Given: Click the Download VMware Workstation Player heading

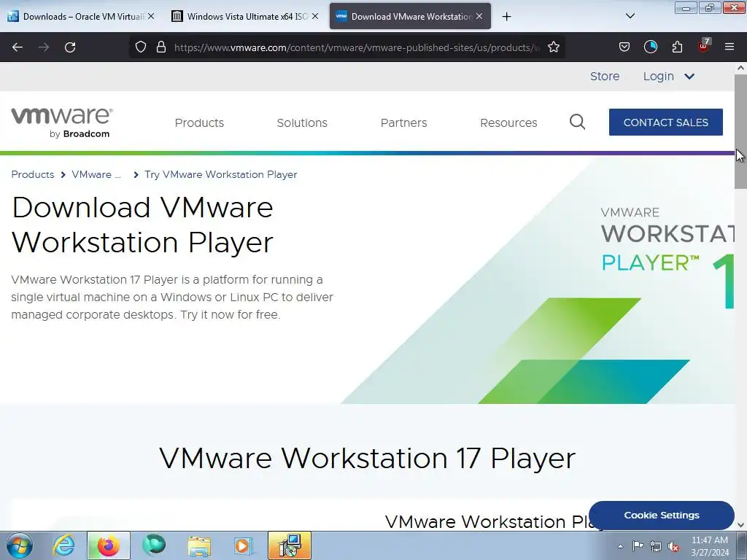Looking at the screenshot, I should (142, 225).
